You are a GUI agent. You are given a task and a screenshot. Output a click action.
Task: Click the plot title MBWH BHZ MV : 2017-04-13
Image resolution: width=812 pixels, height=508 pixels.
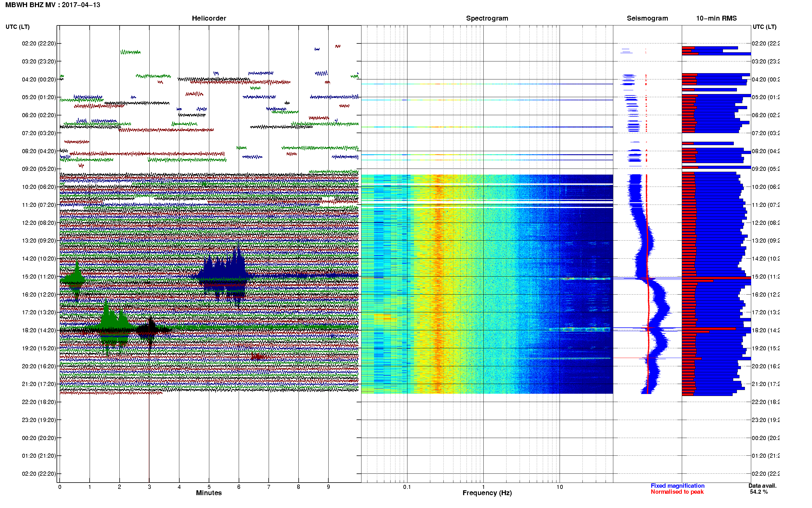(53, 5)
